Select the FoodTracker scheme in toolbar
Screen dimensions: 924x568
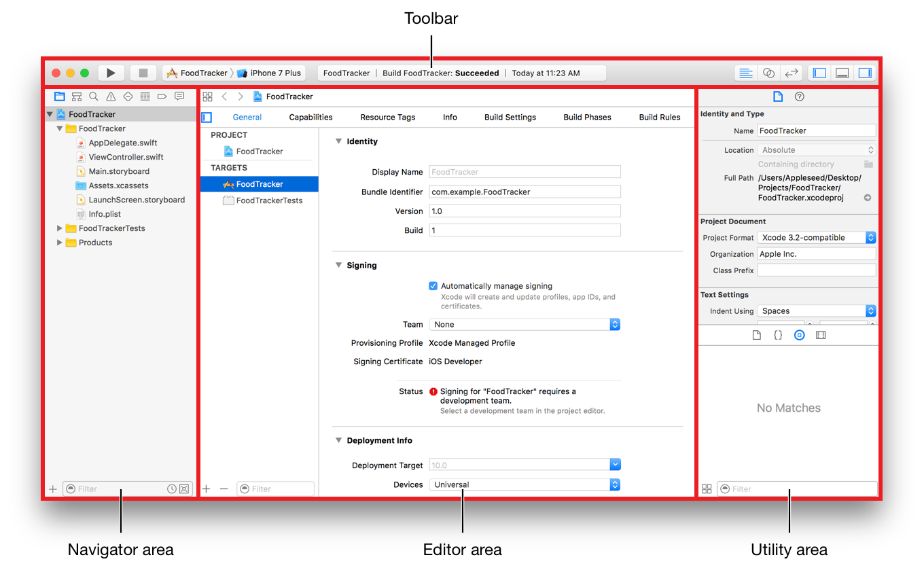click(x=197, y=73)
